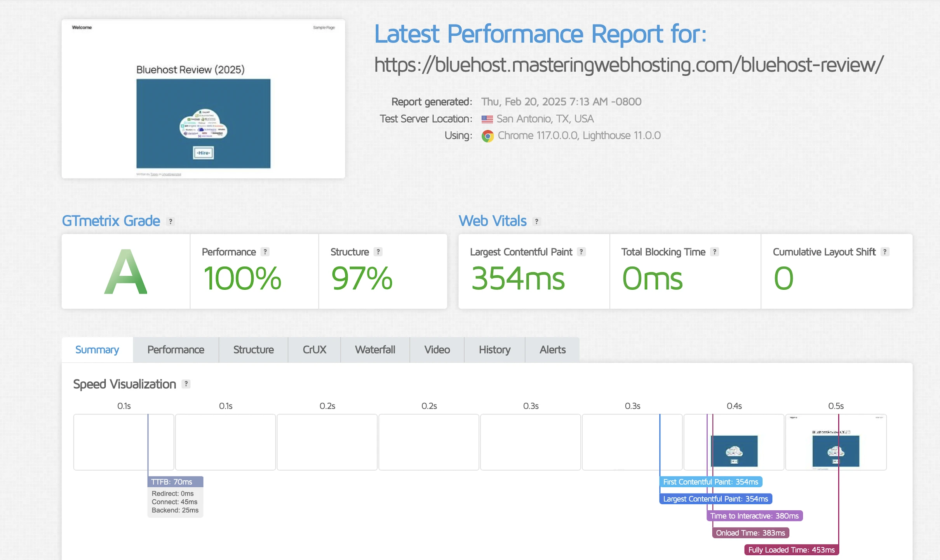Click the Bluehost Review page screenshot thumbnail
The height and width of the screenshot is (560, 940).
pos(203,99)
